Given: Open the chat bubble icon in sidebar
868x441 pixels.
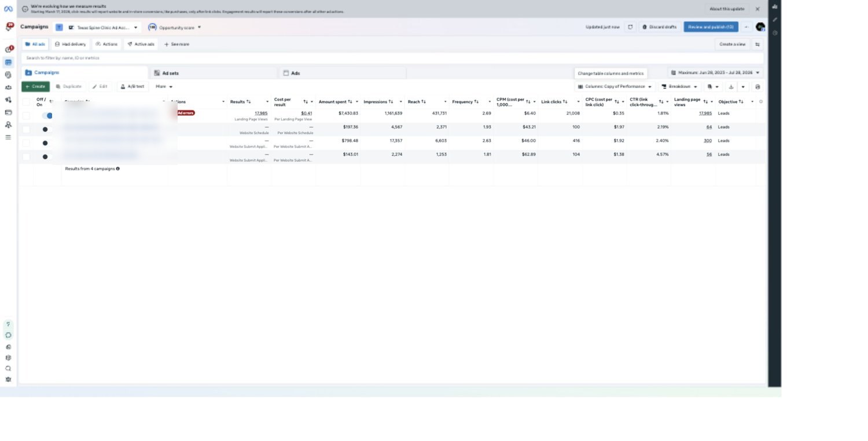Looking at the screenshot, I should tap(8, 335).
